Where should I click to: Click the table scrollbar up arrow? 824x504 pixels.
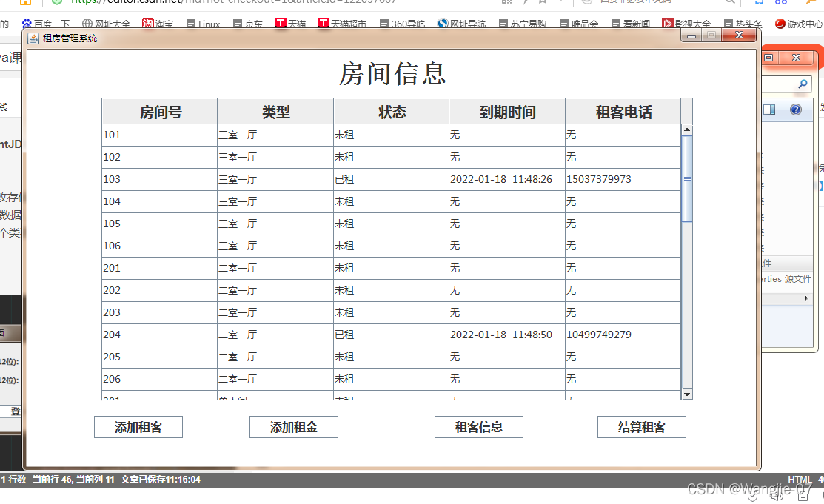pyautogui.click(x=687, y=130)
